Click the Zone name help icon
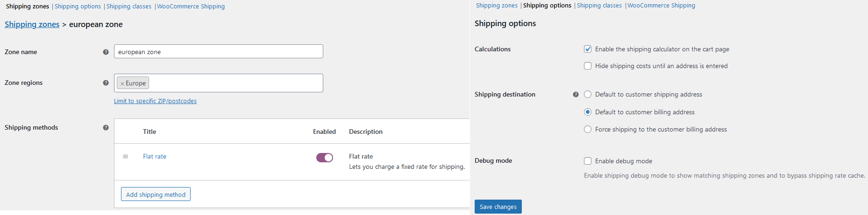868x215 pixels. [x=106, y=52]
